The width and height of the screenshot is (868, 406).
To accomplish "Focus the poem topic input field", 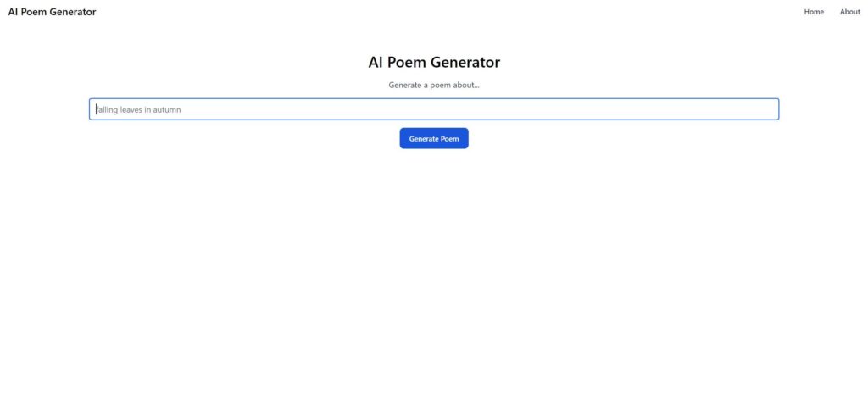I will [x=433, y=109].
